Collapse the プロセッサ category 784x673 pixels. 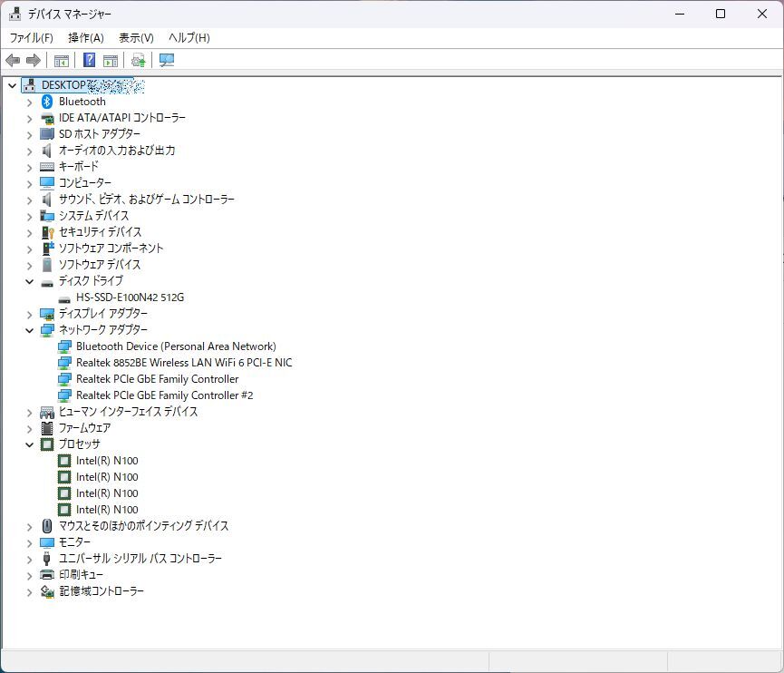coord(30,444)
